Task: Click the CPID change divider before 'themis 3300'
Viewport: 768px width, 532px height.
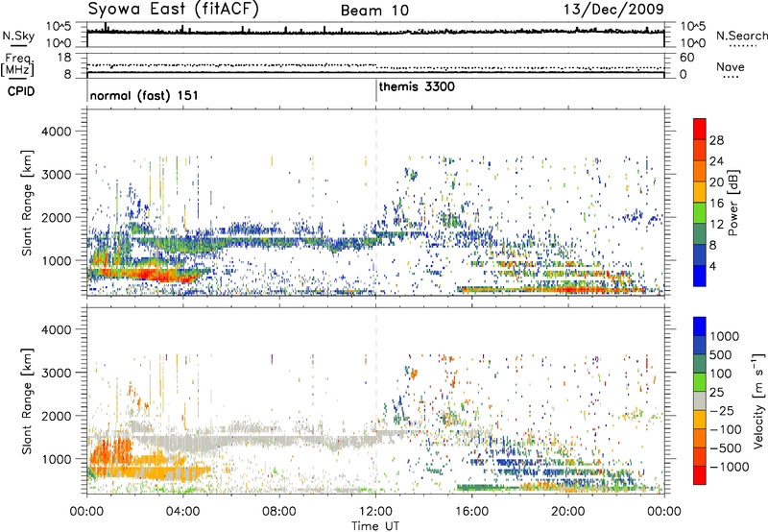Action: (x=376, y=90)
